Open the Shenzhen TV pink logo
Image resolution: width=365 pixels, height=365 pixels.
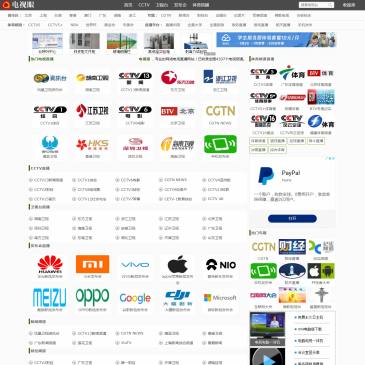click(x=135, y=144)
